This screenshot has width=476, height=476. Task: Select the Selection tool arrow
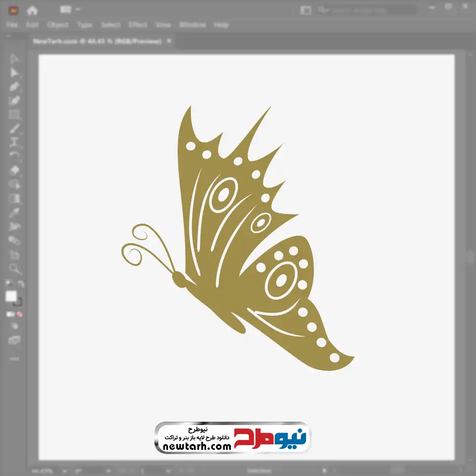click(x=14, y=59)
